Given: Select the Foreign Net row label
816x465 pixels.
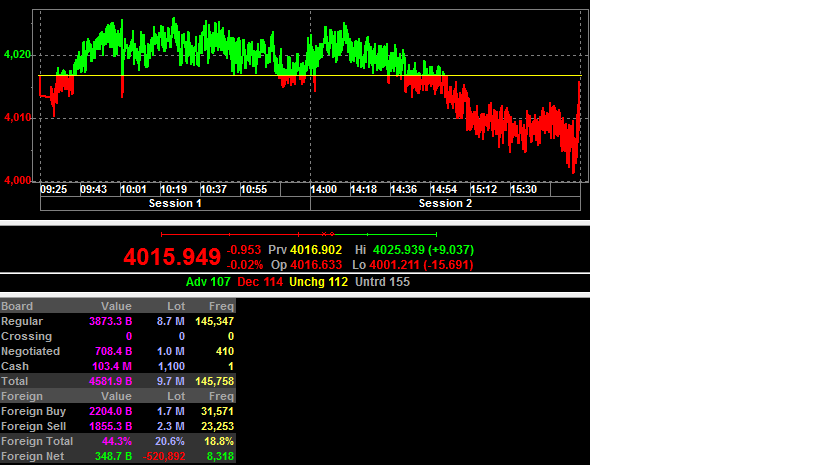Looking at the screenshot, I should click(x=33, y=456).
